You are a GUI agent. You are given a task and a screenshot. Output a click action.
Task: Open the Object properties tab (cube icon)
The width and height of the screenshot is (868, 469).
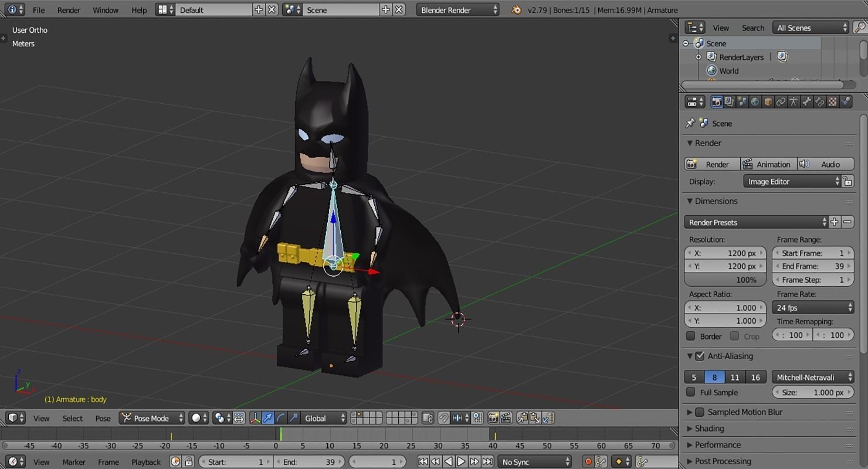coord(768,102)
